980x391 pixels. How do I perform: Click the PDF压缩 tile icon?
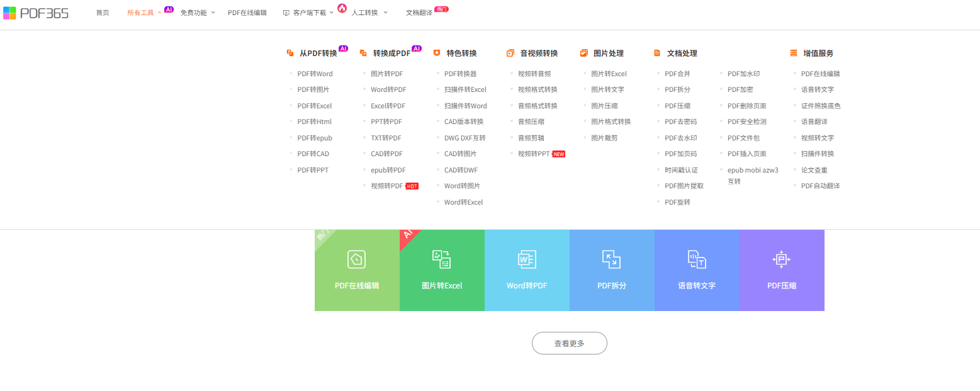(x=781, y=259)
